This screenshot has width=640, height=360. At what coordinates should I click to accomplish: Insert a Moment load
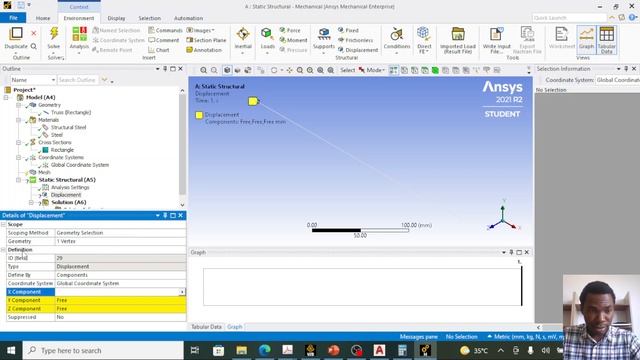[293, 40]
